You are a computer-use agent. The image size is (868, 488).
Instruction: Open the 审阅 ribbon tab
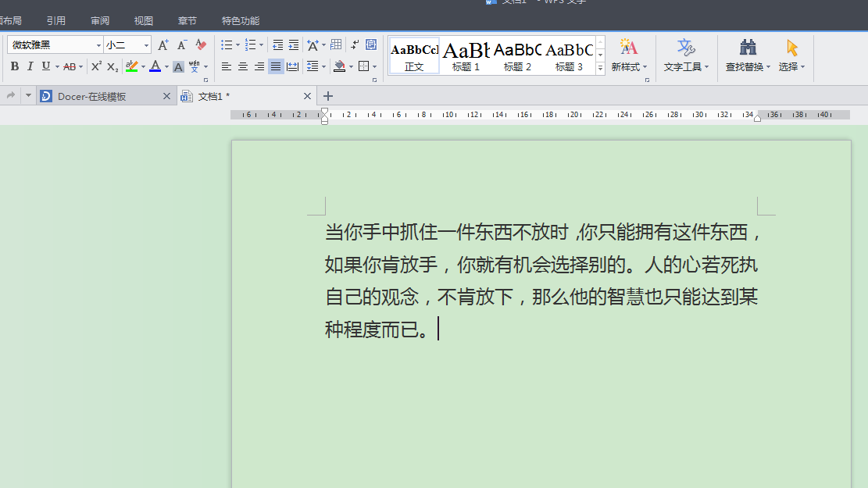coord(99,20)
